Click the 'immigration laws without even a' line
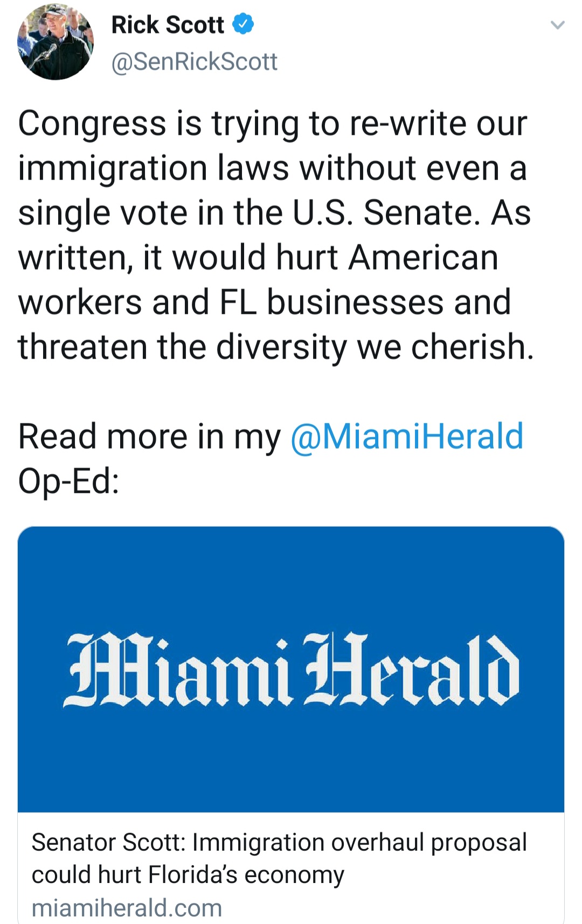Viewport: 582px width, 924px height. coord(272,168)
